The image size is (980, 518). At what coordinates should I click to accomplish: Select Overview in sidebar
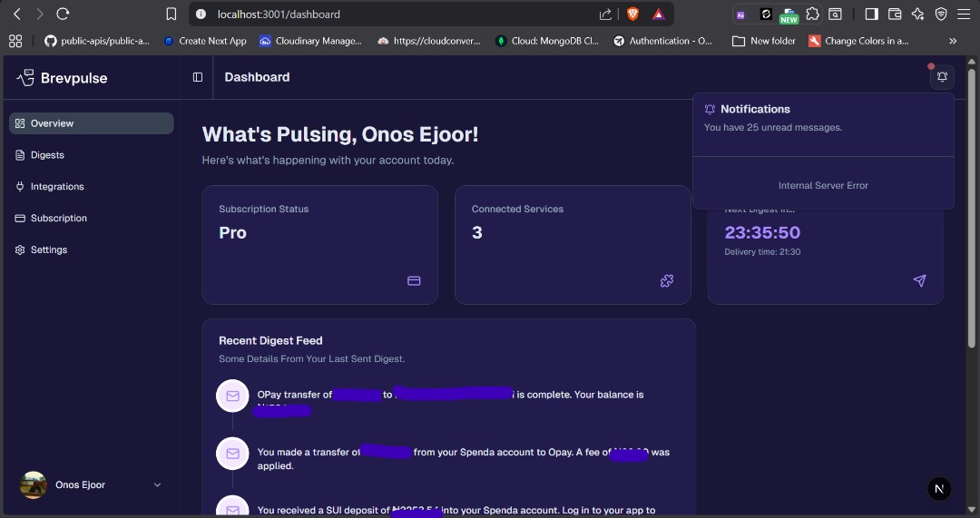pos(92,123)
